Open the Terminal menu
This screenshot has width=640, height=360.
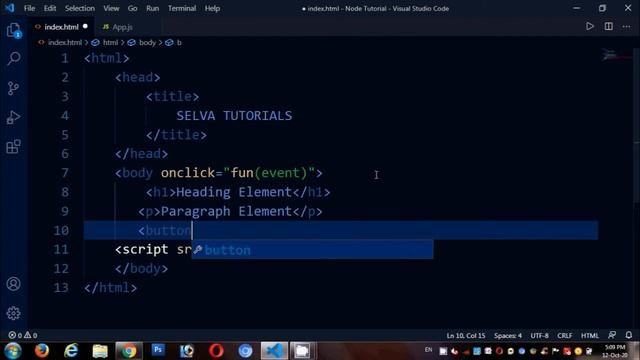pyautogui.click(x=182, y=8)
